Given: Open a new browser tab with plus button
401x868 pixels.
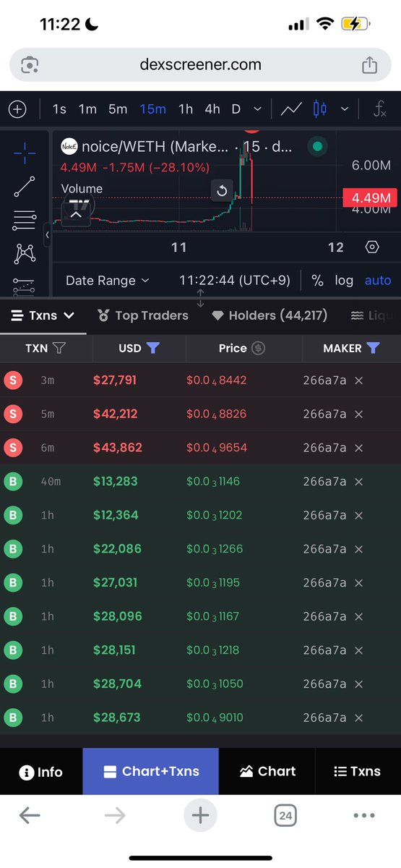Looking at the screenshot, I should 200,816.
